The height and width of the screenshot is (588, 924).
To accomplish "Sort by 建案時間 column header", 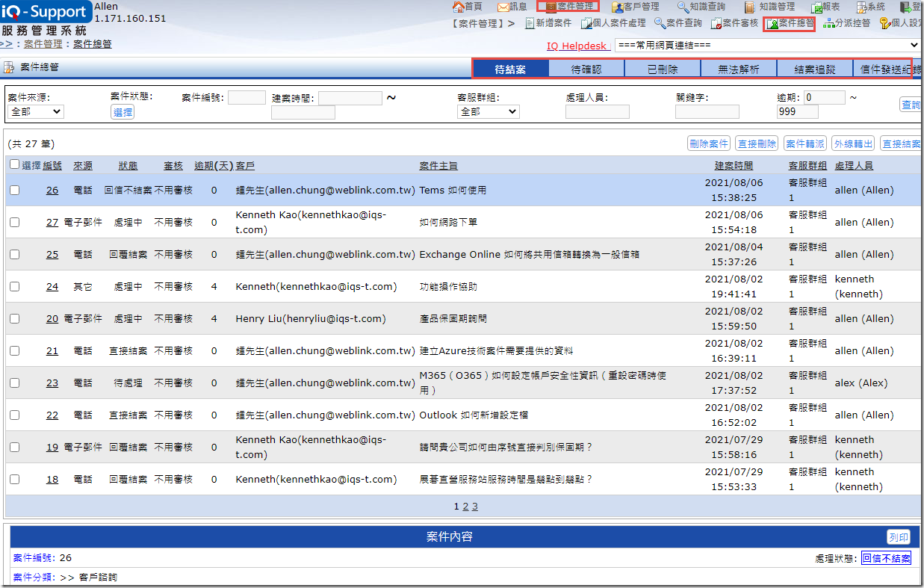I will pos(734,165).
